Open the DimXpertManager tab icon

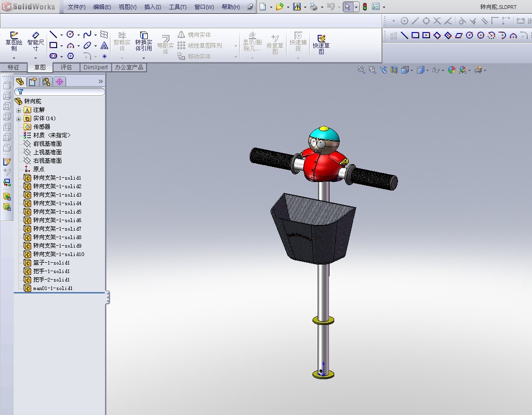pos(59,82)
